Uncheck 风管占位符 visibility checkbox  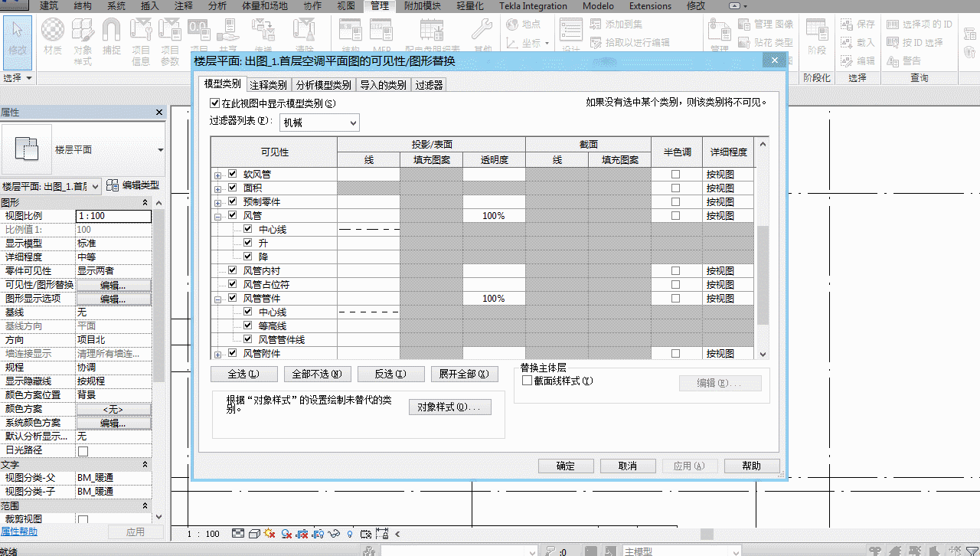233,285
